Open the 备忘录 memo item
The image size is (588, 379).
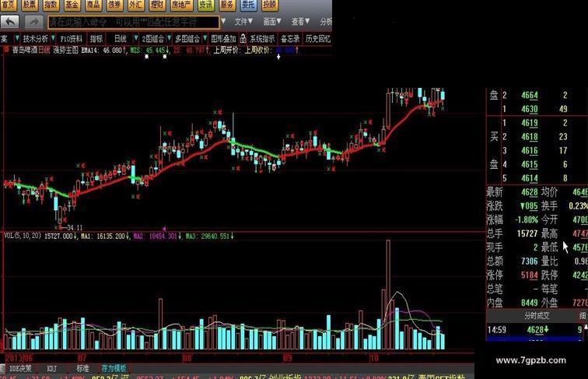(290, 39)
